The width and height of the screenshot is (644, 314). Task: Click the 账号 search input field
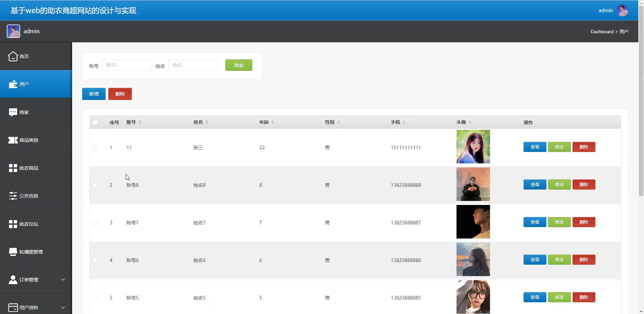coord(127,65)
